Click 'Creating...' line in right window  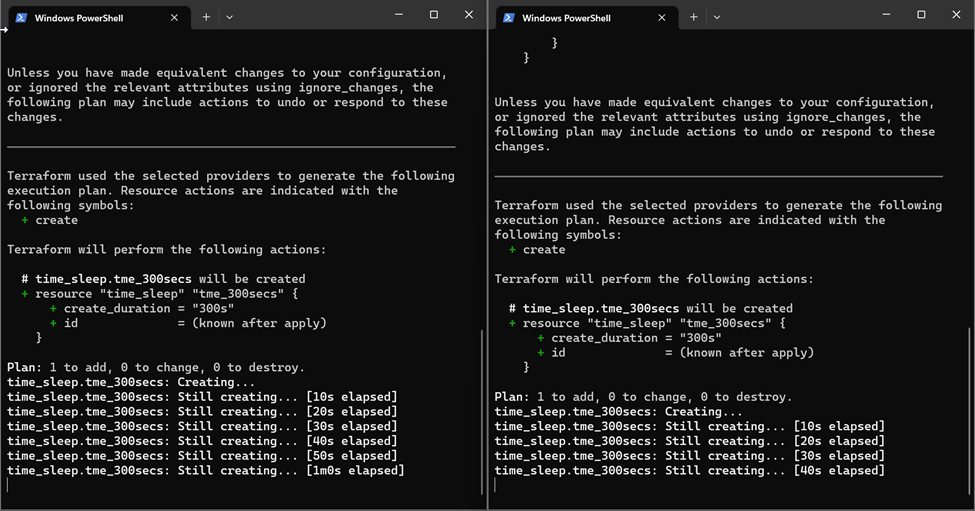[619, 412]
